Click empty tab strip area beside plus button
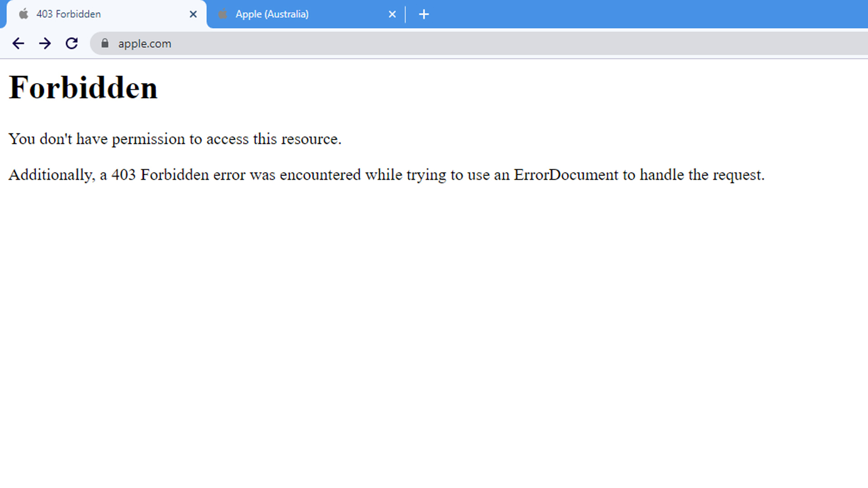The image size is (868, 488). (633, 14)
